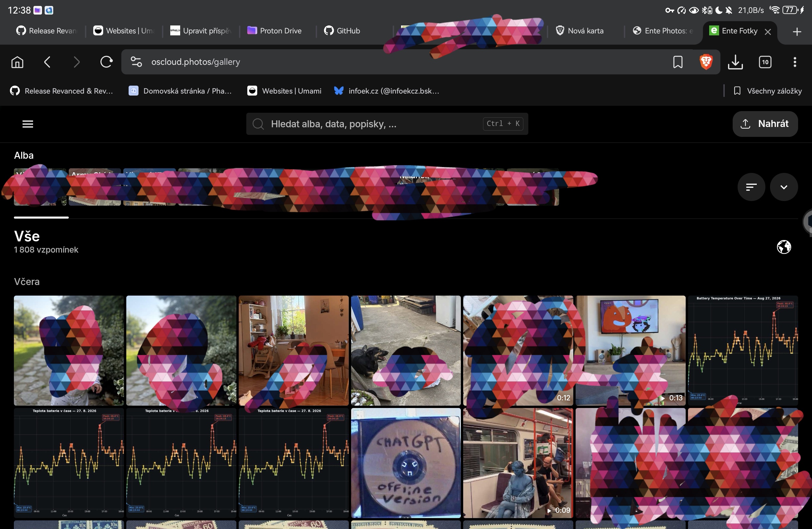
Task: Click the address bar URL
Action: pos(195,62)
